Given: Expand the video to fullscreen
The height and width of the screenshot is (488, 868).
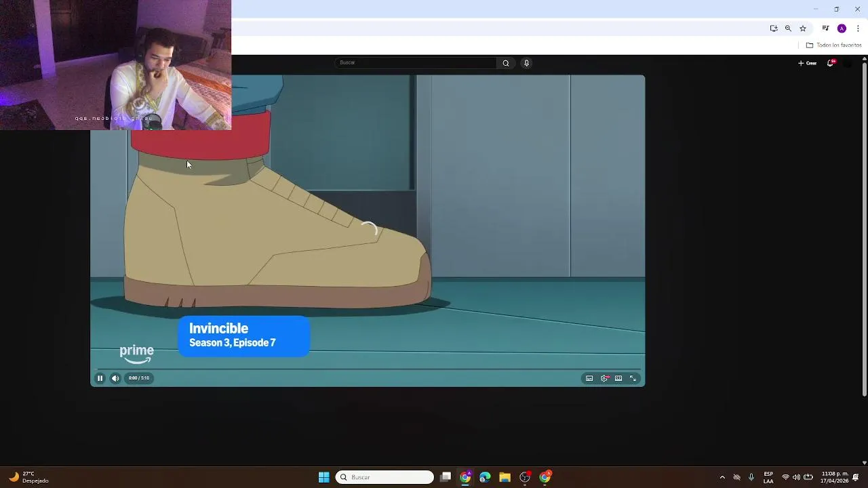Looking at the screenshot, I should coord(633,378).
